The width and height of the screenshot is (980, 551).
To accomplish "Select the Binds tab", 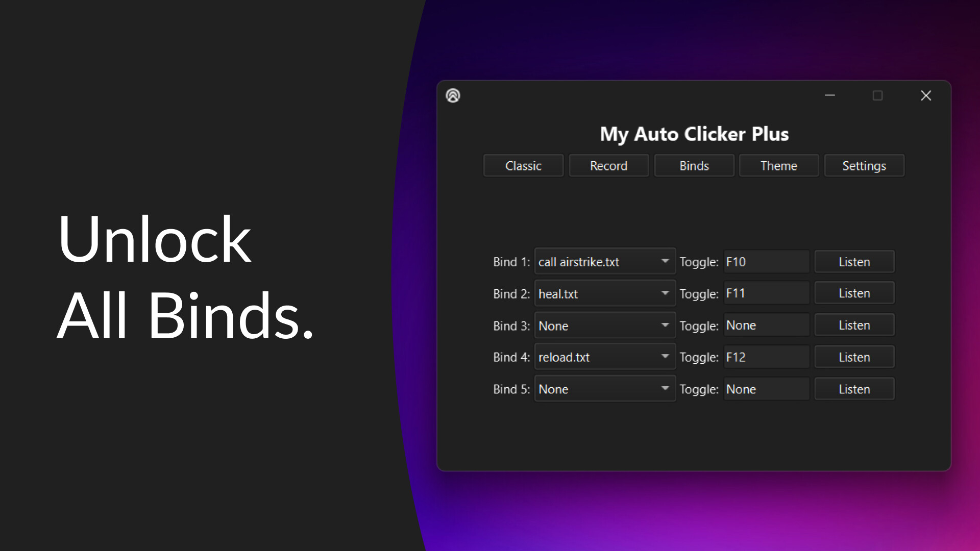I will (x=694, y=165).
